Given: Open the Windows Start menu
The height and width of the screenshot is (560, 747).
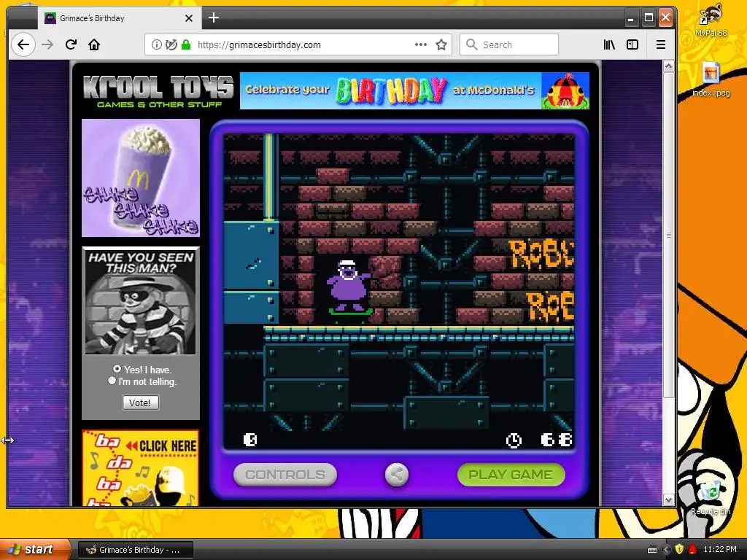Looking at the screenshot, I should [35, 550].
